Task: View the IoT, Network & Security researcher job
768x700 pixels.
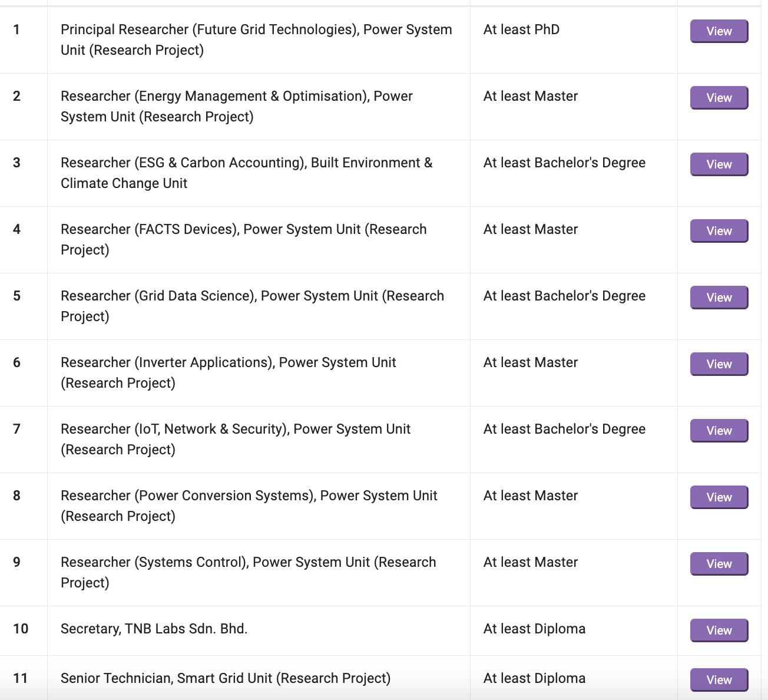Action: 719,431
